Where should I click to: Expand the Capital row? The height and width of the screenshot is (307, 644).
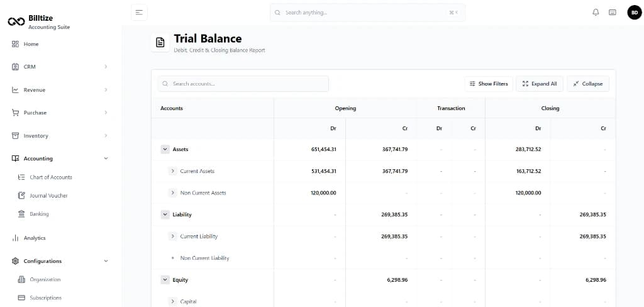click(x=172, y=302)
